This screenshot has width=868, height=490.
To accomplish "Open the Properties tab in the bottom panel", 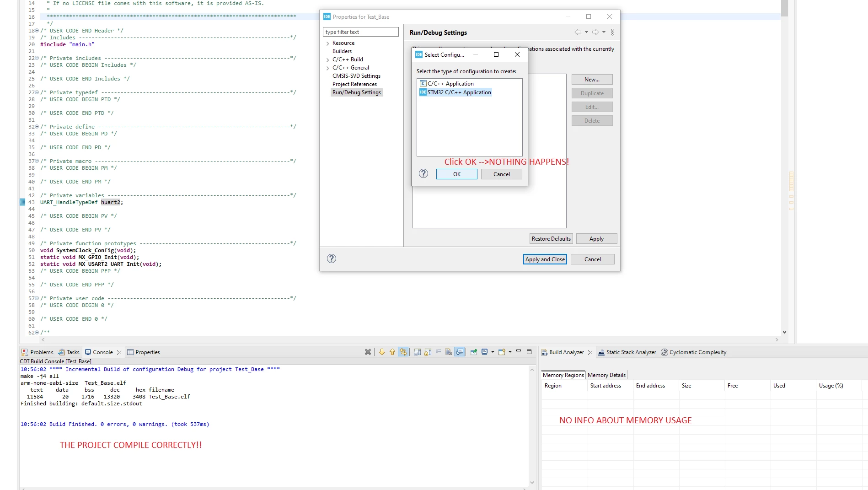I will point(144,352).
